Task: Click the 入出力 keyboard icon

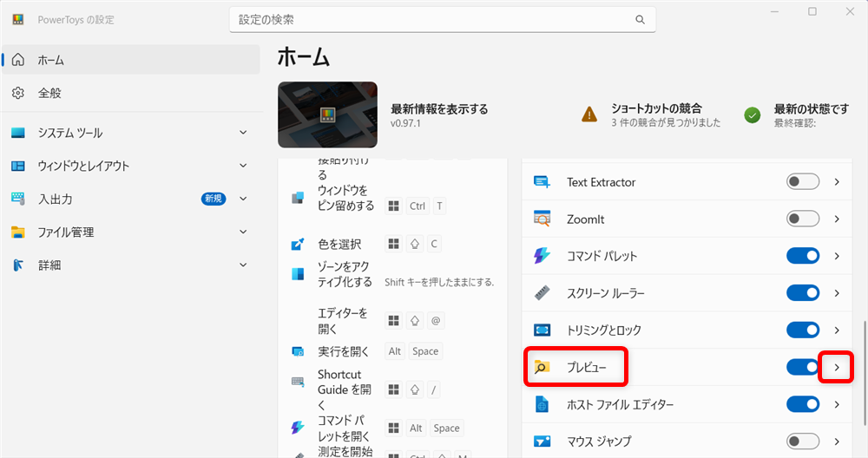Action: [x=17, y=200]
